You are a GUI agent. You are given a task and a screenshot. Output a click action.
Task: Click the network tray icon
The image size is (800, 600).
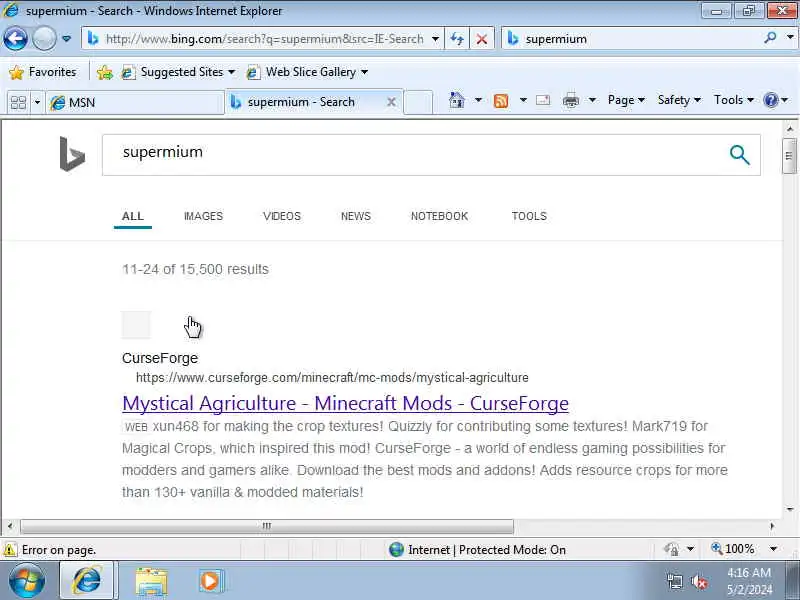point(675,582)
